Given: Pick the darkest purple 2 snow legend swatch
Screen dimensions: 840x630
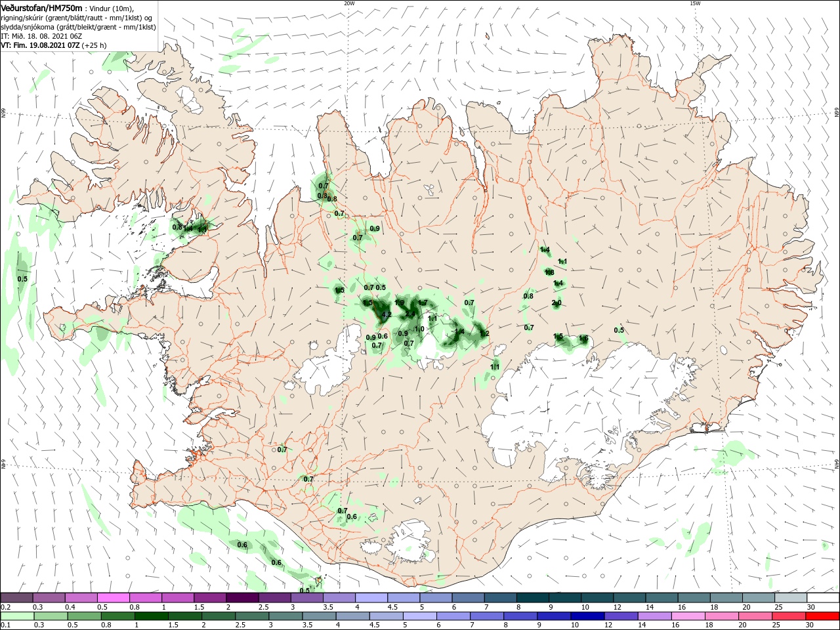Looking at the screenshot, I should pyautogui.click(x=242, y=598).
